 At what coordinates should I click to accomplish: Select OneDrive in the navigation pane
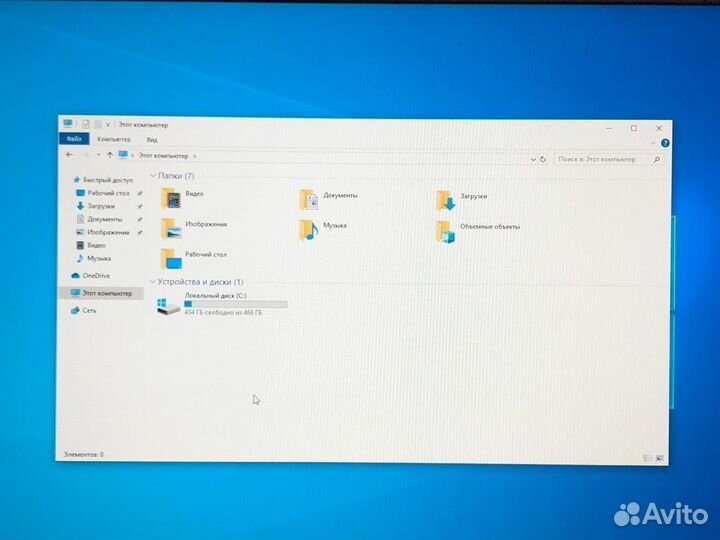tap(96, 275)
